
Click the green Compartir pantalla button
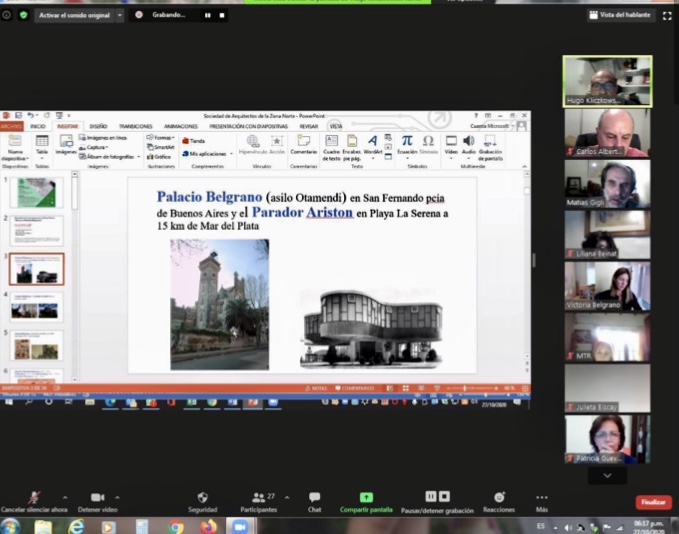[x=366, y=498]
